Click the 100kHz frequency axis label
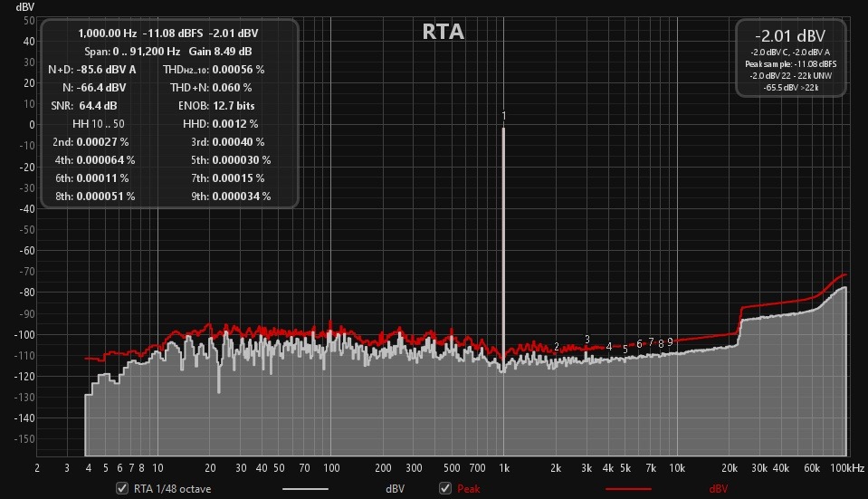 [847, 468]
